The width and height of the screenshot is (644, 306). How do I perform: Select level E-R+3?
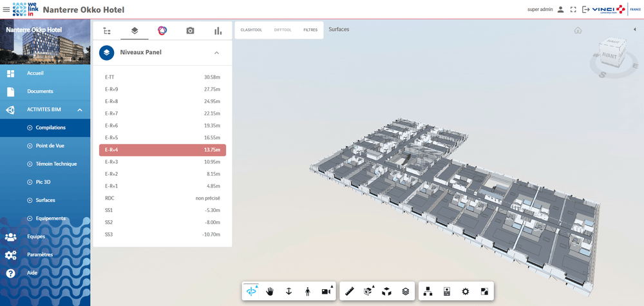pyautogui.click(x=163, y=162)
